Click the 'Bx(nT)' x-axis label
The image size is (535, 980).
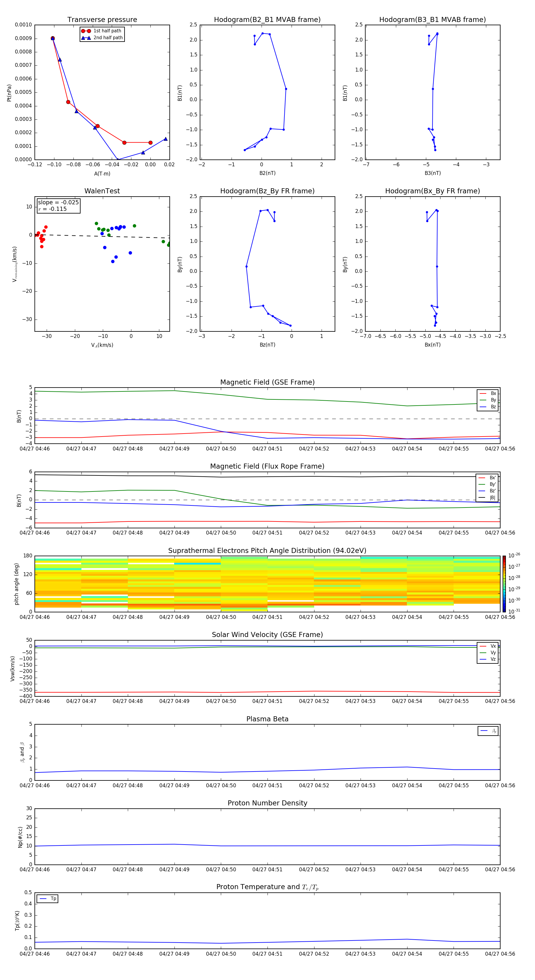[432, 345]
